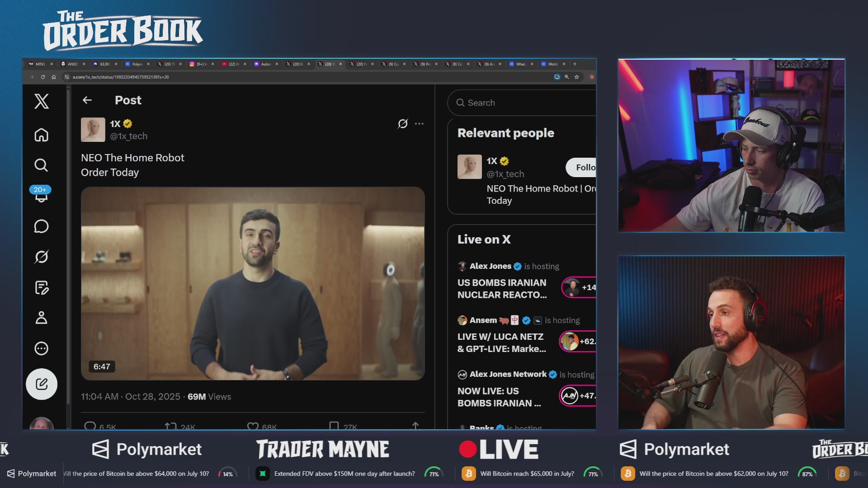
Task: Click the Grok icon on the post header
Action: (x=403, y=123)
